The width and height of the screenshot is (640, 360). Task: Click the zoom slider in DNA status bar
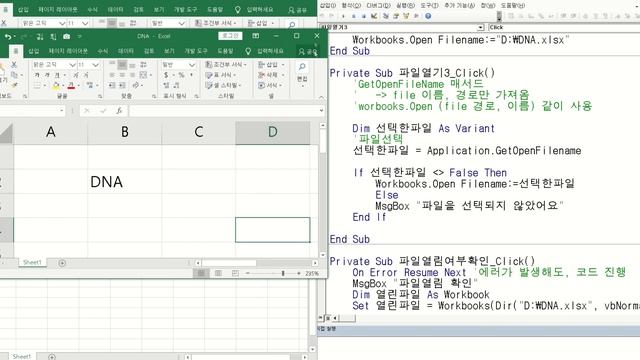(283, 273)
